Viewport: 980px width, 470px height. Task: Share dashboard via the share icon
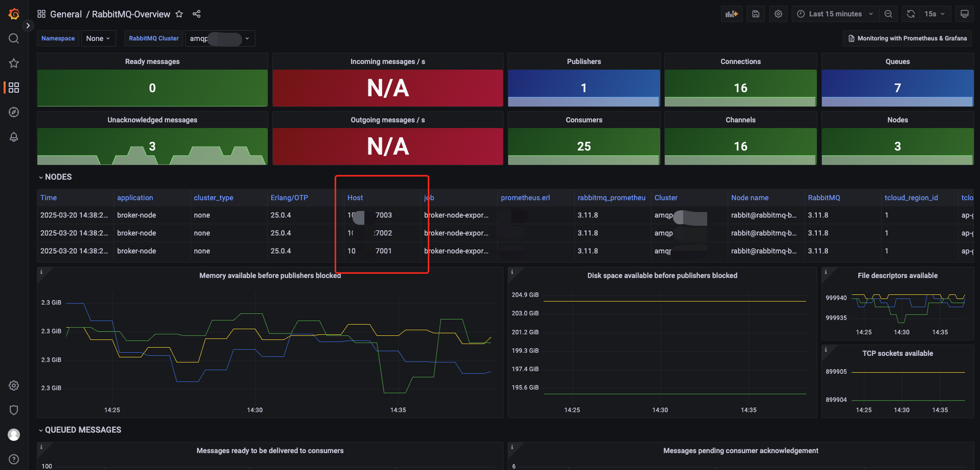[x=197, y=14]
